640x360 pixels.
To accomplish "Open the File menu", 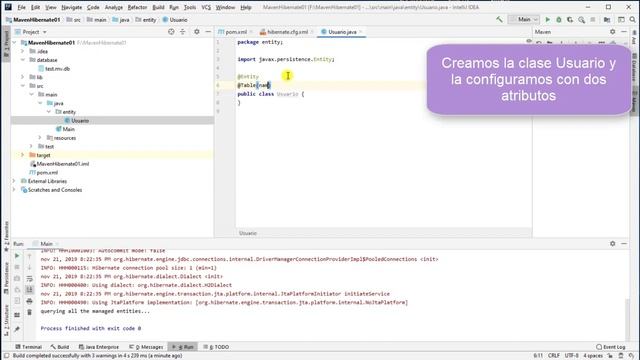I will pos(22,7).
